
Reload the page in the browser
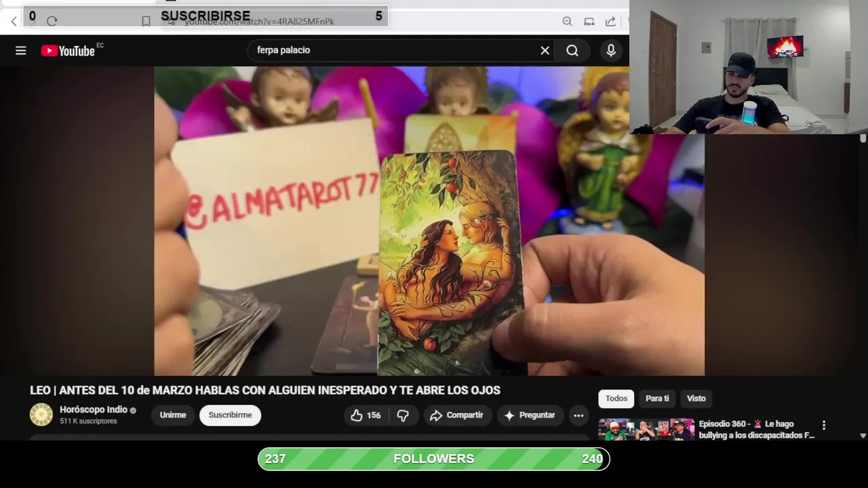coord(52,22)
